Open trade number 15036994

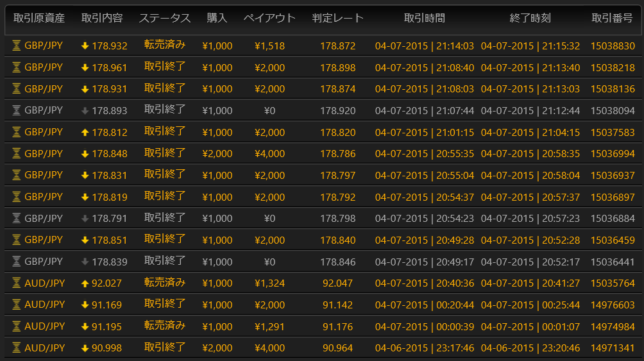(612, 154)
